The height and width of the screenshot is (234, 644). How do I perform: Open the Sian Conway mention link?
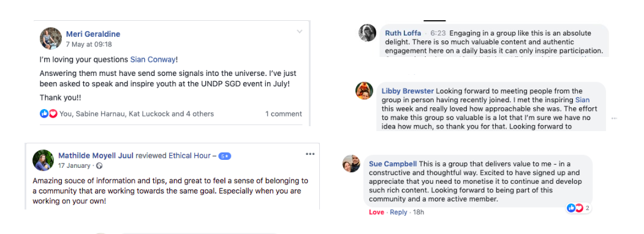[x=153, y=59]
